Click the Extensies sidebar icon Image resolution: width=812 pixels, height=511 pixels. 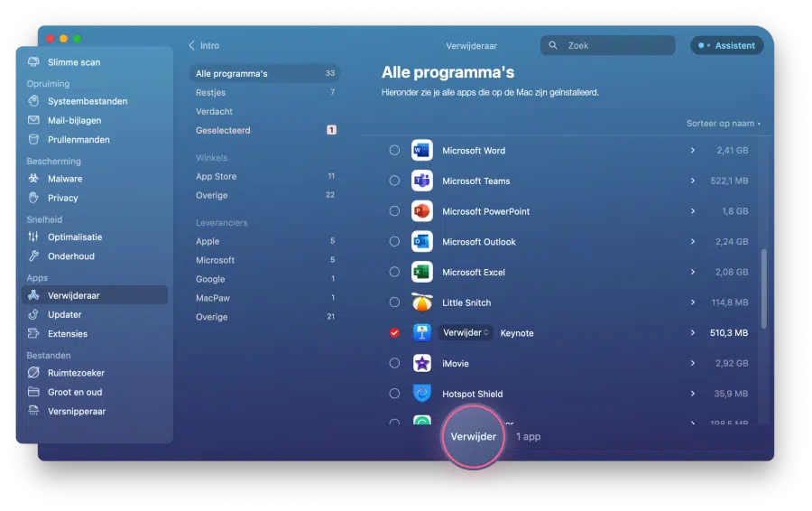pyautogui.click(x=33, y=334)
